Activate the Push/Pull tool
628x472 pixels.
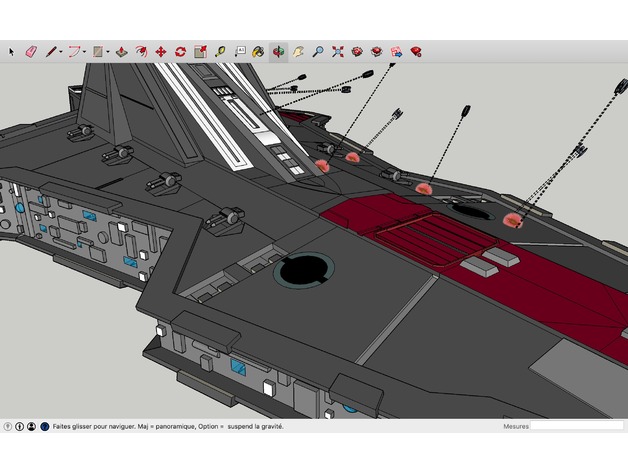[x=121, y=51]
